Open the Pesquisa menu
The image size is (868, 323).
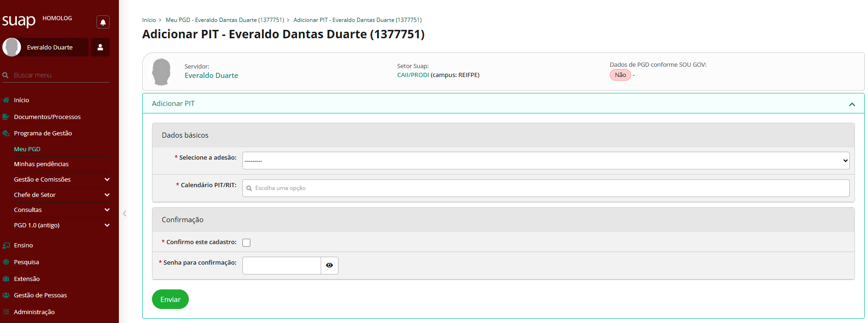pyautogui.click(x=27, y=262)
